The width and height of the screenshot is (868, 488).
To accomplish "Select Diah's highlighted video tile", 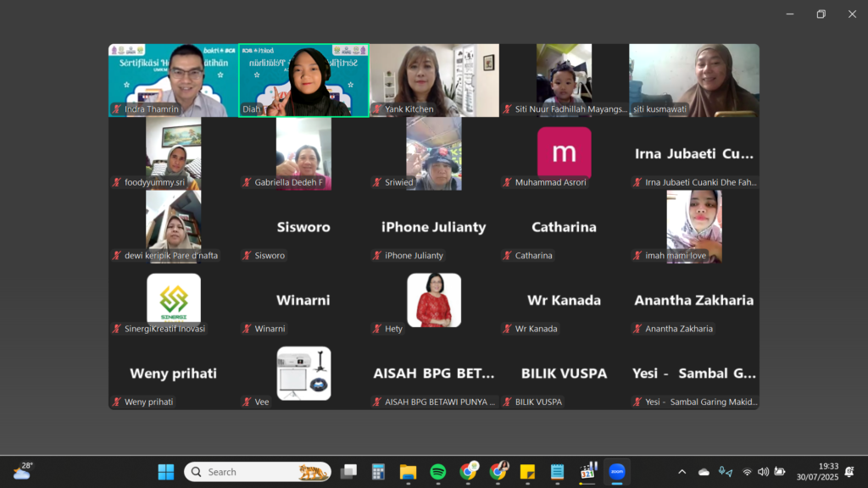I will (303, 80).
